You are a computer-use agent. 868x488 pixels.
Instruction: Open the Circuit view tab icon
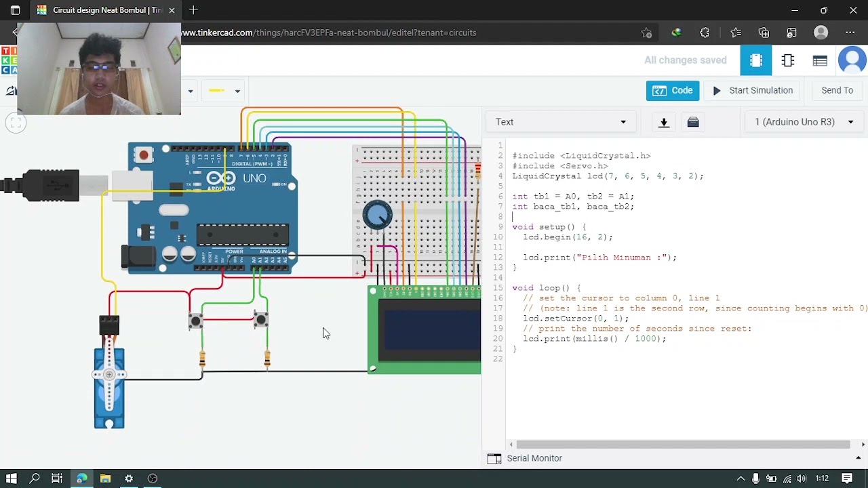point(756,60)
